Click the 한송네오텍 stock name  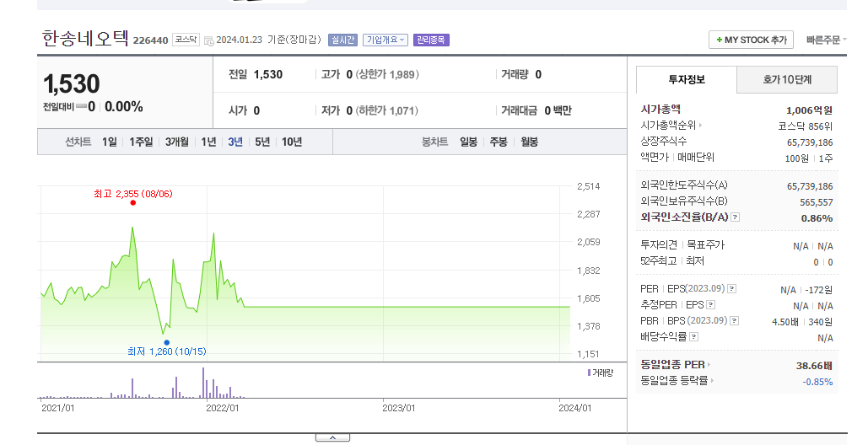(85, 39)
